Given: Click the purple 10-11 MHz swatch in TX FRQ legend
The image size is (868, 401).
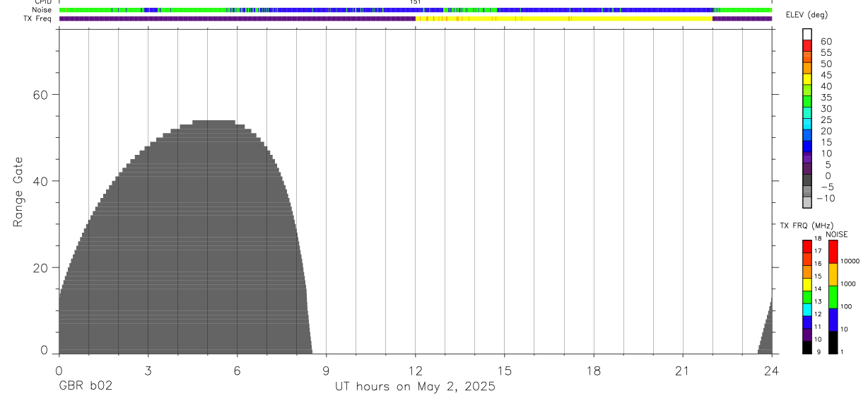Looking at the screenshot, I should click(x=807, y=335).
